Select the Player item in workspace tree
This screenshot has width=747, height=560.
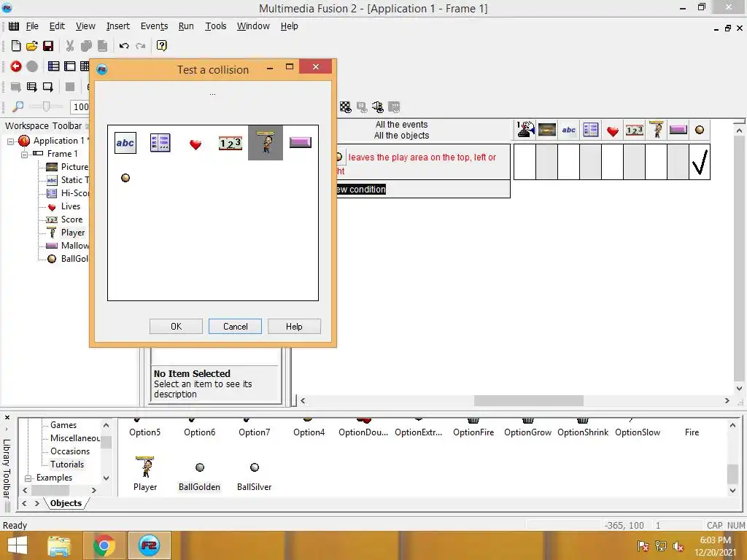[x=73, y=233]
